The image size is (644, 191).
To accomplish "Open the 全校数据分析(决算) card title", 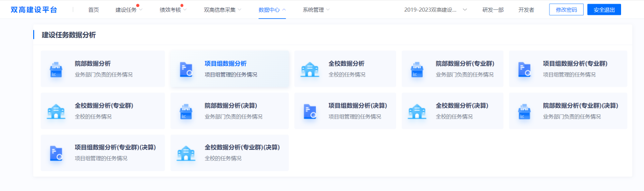I will pos(462,106).
